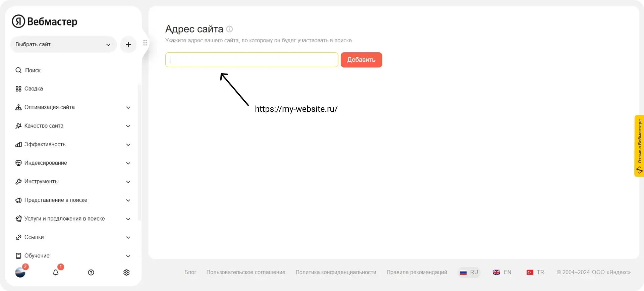
Task: Open settings gear in sidebar
Action: pyautogui.click(x=126, y=272)
